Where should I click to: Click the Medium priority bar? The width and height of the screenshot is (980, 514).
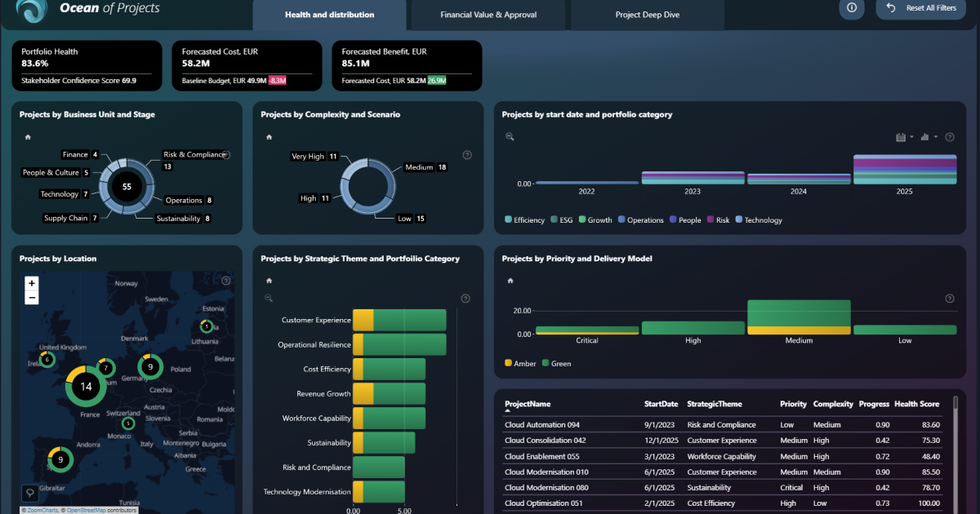(799, 317)
